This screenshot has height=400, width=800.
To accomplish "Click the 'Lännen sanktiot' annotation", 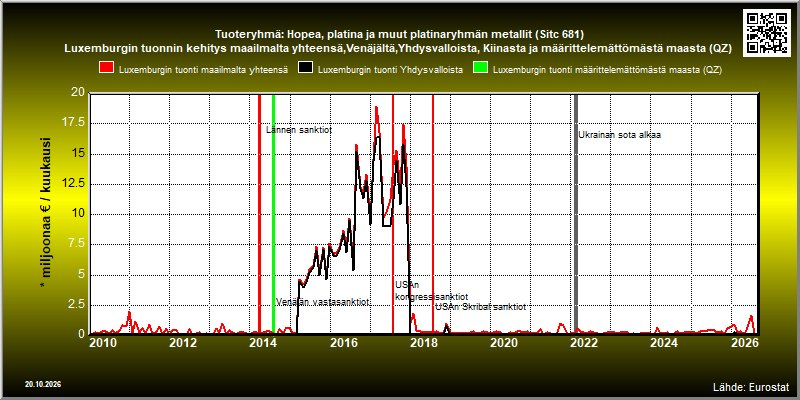I will (x=299, y=130).
